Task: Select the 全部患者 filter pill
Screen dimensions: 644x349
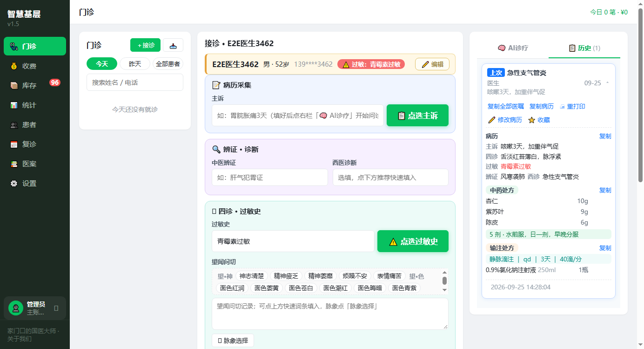Action: (x=168, y=64)
